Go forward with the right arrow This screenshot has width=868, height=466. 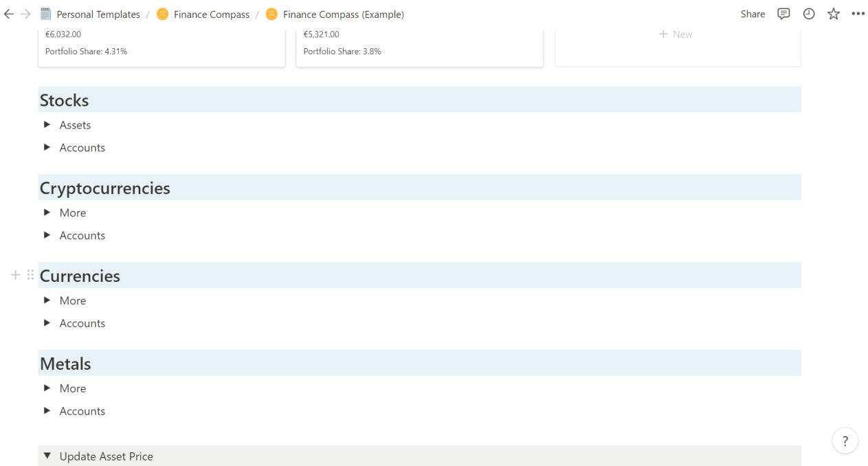click(25, 14)
